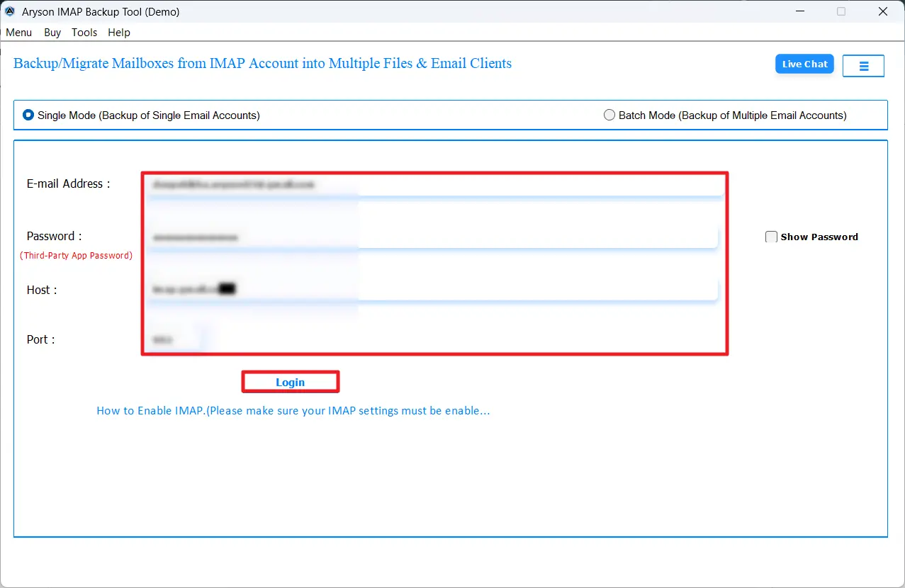Focus the Host input field
905x588 pixels.
click(x=432, y=289)
